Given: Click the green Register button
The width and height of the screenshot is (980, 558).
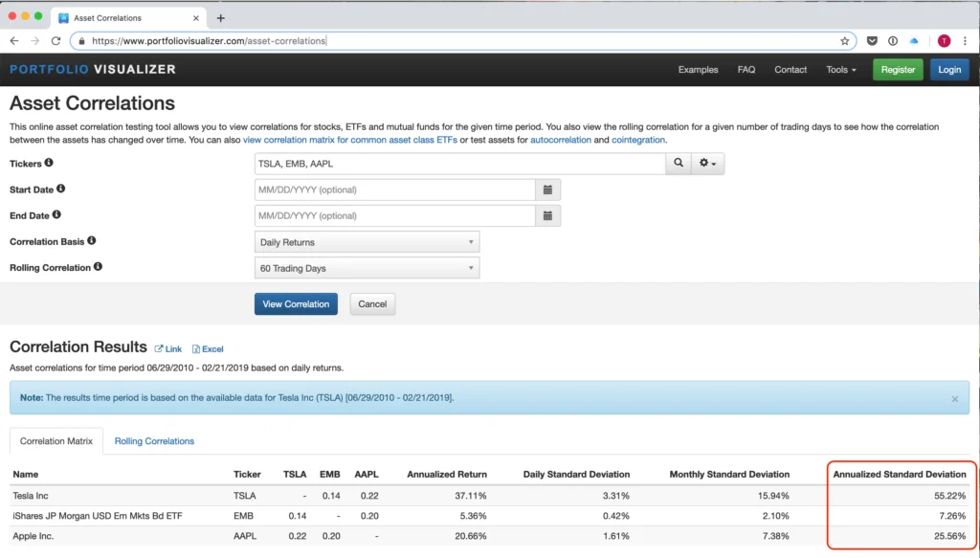Looking at the screenshot, I should [x=898, y=69].
